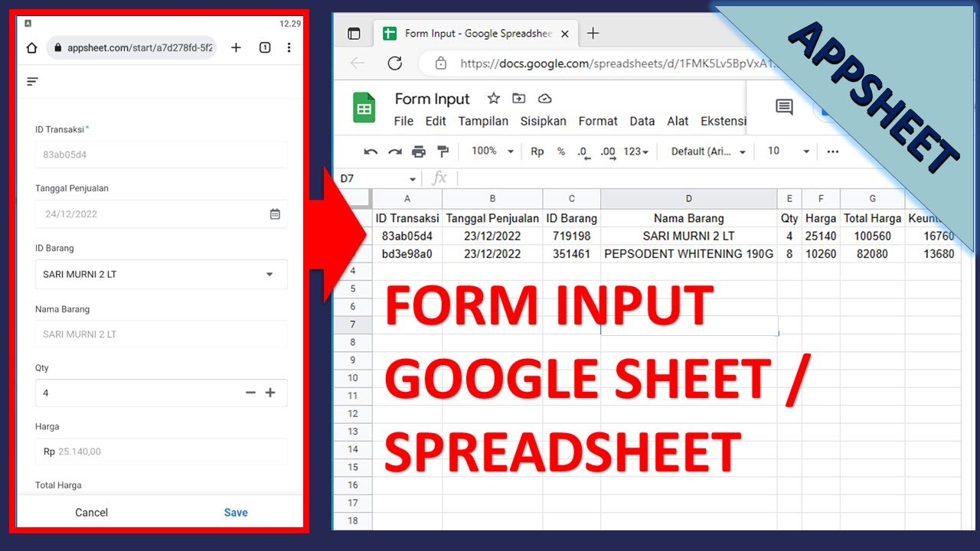
Task: Expand the ID Barang dropdown
Action: point(269,274)
